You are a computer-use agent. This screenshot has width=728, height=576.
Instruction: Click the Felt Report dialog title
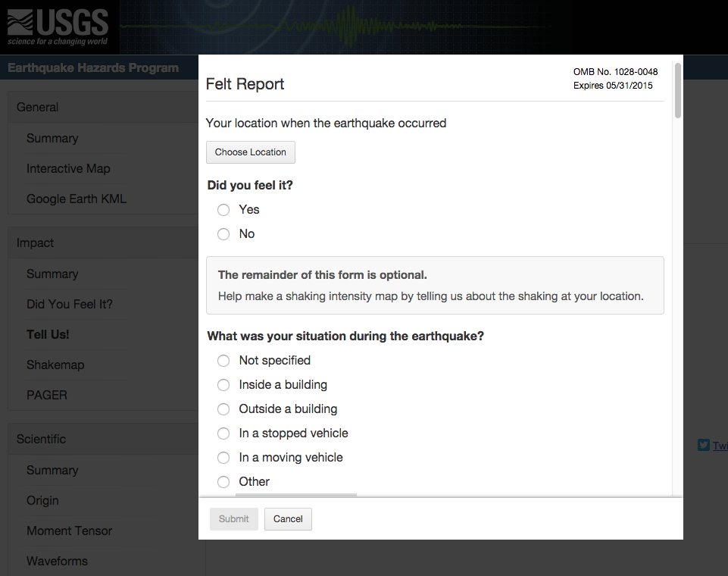pyautogui.click(x=245, y=84)
